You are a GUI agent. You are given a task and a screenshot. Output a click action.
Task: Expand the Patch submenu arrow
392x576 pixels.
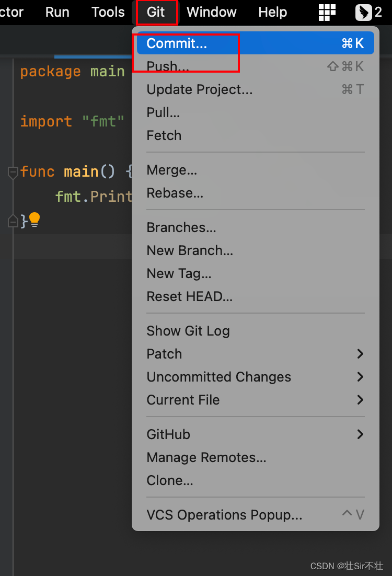point(360,354)
